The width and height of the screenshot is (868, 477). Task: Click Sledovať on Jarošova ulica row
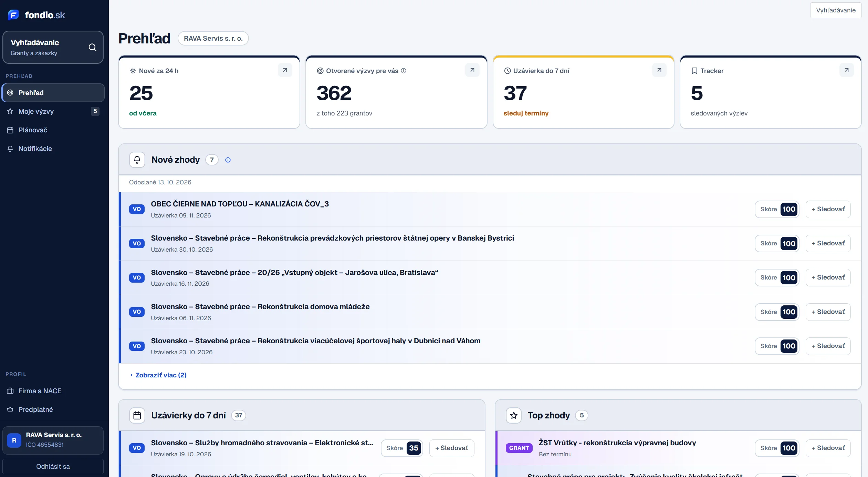[x=828, y=277]
